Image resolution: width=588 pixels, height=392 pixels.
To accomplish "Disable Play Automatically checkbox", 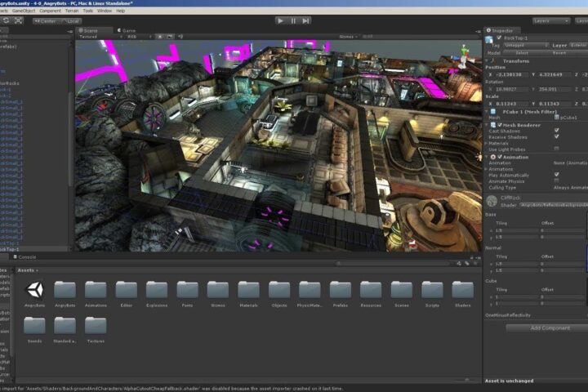I will pos(556,175).
